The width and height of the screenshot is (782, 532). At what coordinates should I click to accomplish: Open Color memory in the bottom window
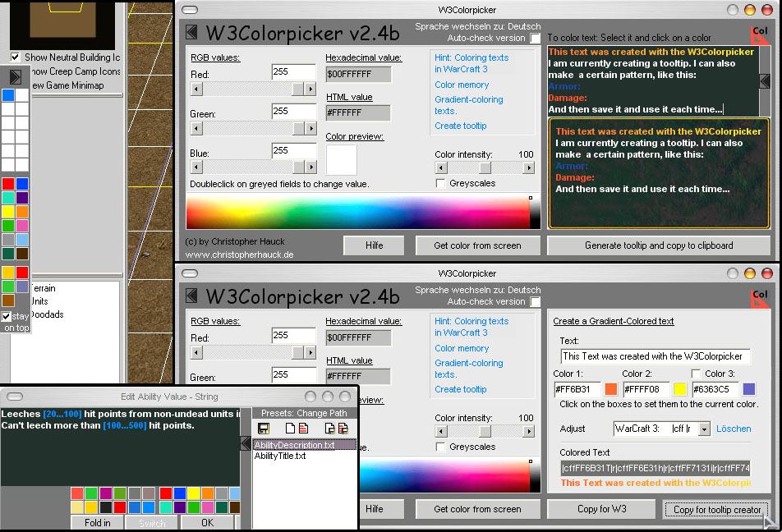462,348
